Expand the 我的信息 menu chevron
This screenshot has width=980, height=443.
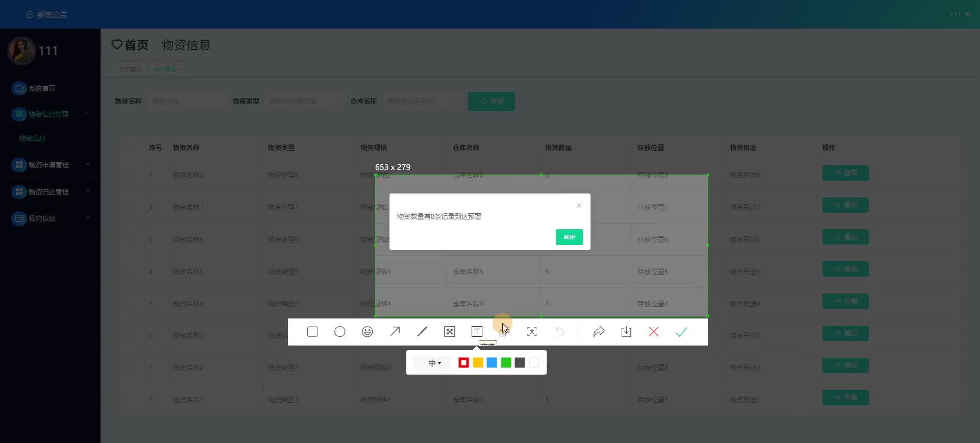88,217
